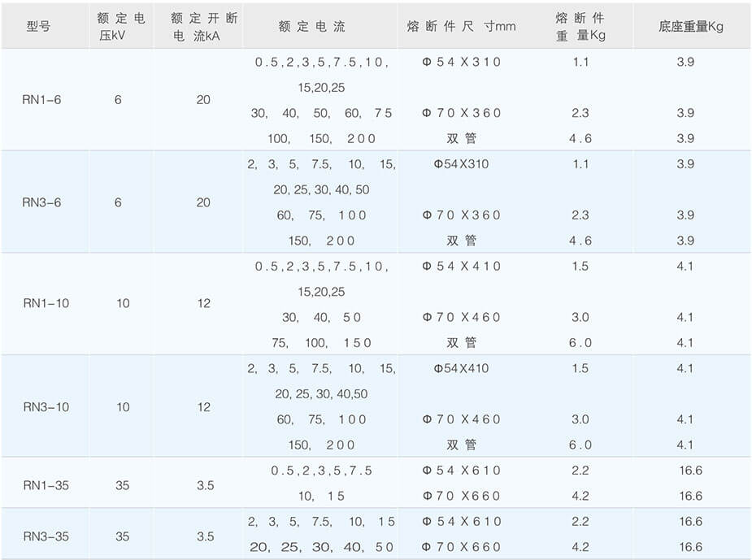
Task: Click the 额定开断电流kA header
Action: [204, 26]
